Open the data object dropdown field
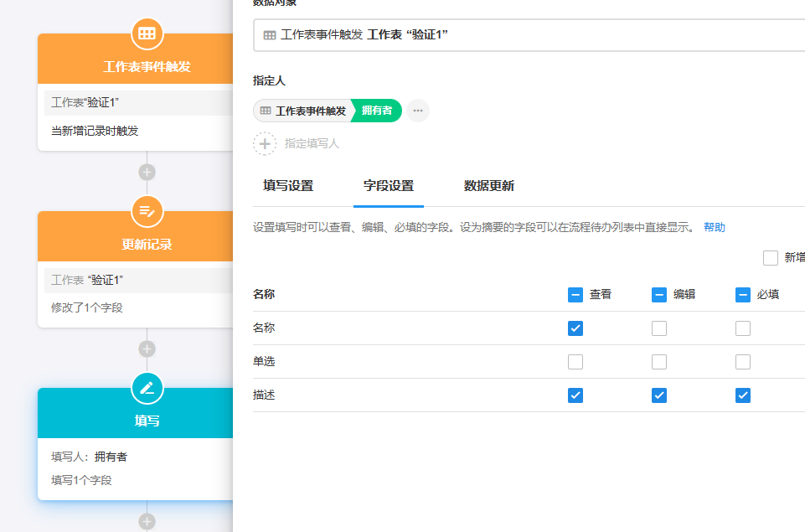This screenshot has width=805, height=532. coord(528,35)
